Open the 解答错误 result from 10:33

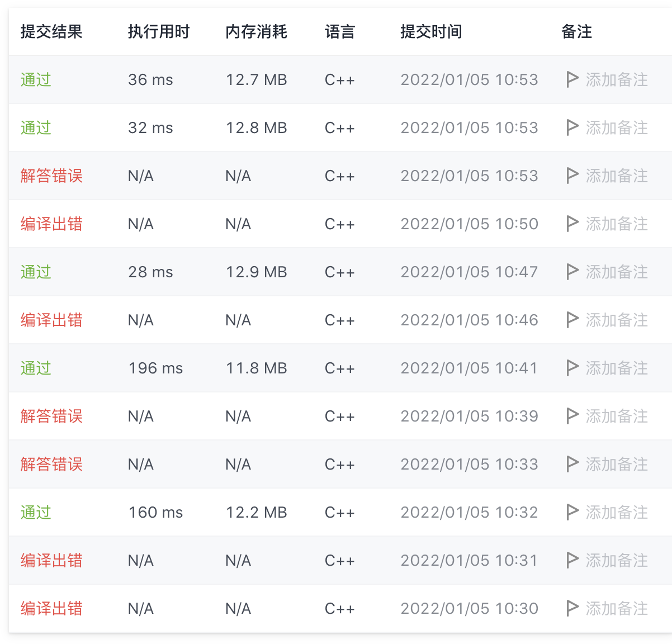[x=51, y=465]
